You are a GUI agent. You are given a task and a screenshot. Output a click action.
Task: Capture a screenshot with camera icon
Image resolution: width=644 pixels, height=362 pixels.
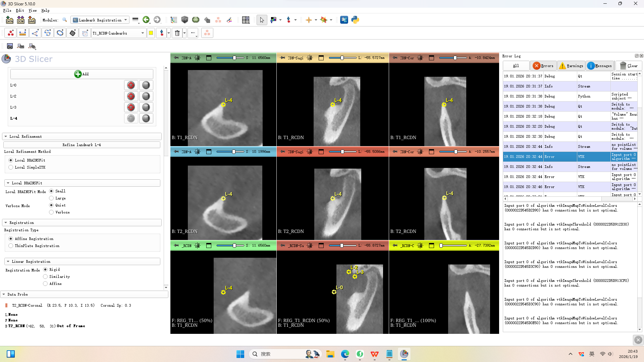pos(10,46)
